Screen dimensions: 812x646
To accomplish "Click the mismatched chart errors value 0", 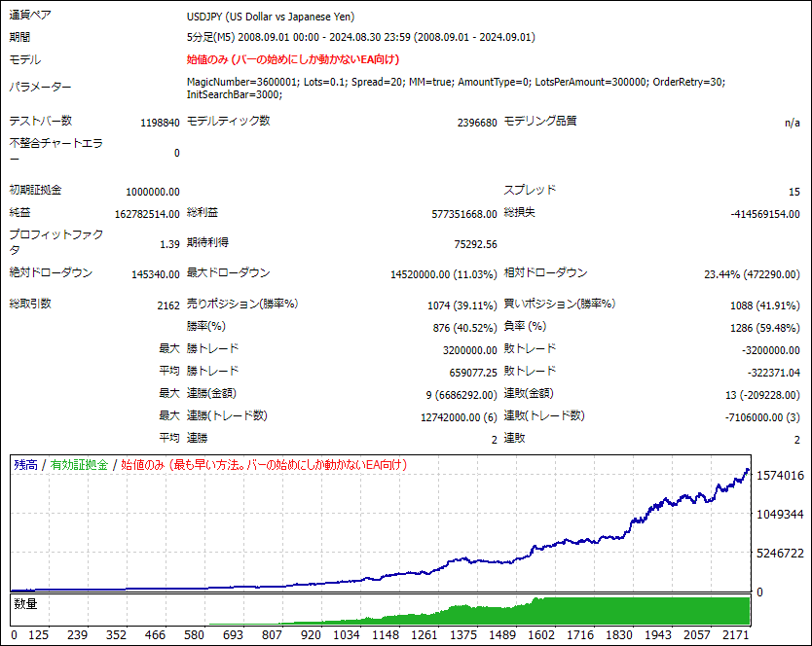I will click(x=177, y=153).
